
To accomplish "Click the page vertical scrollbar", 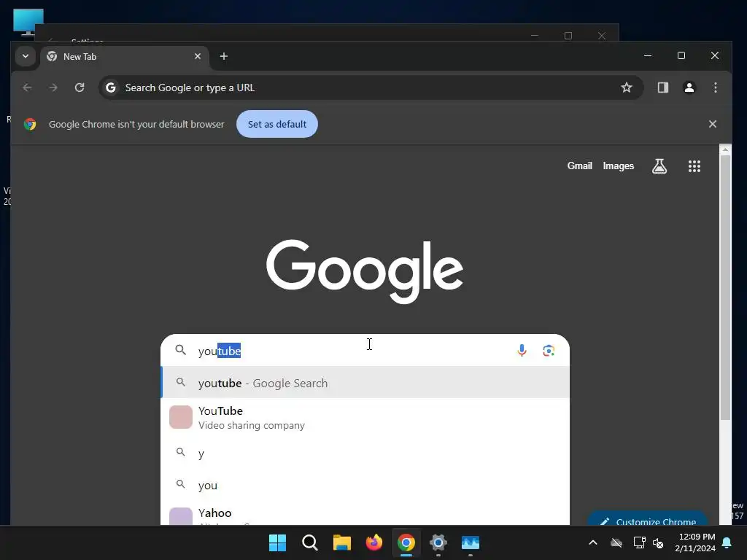I will [725, 287].
